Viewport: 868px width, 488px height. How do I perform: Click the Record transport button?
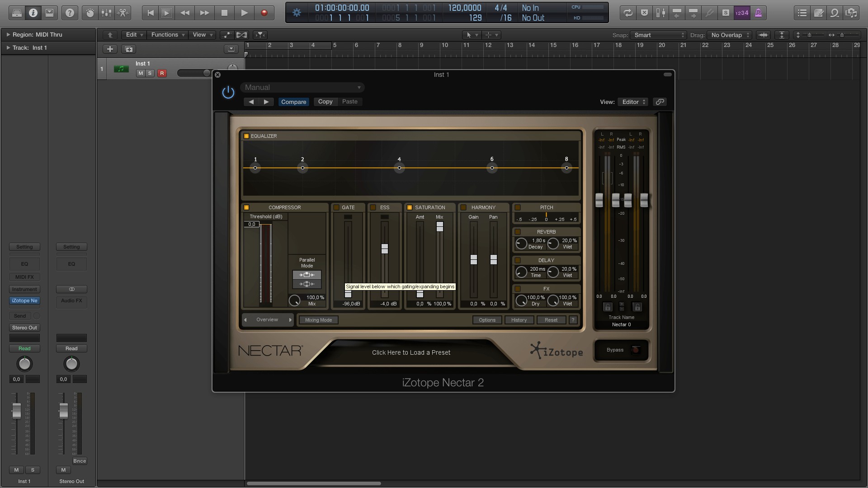[264, 13]
